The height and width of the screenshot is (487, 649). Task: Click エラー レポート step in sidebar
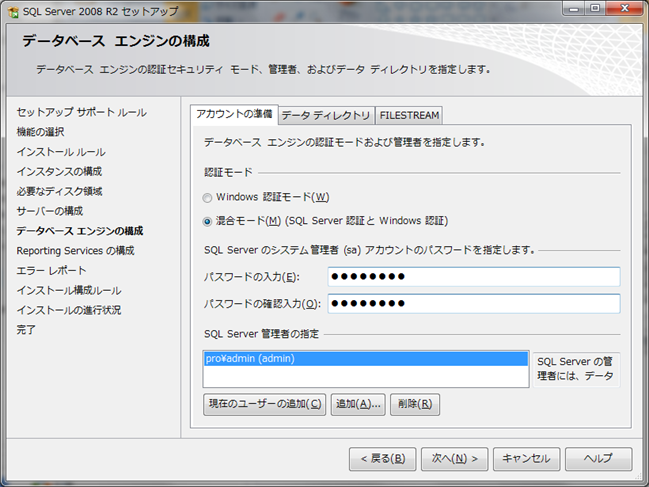(x=51, y=271)
